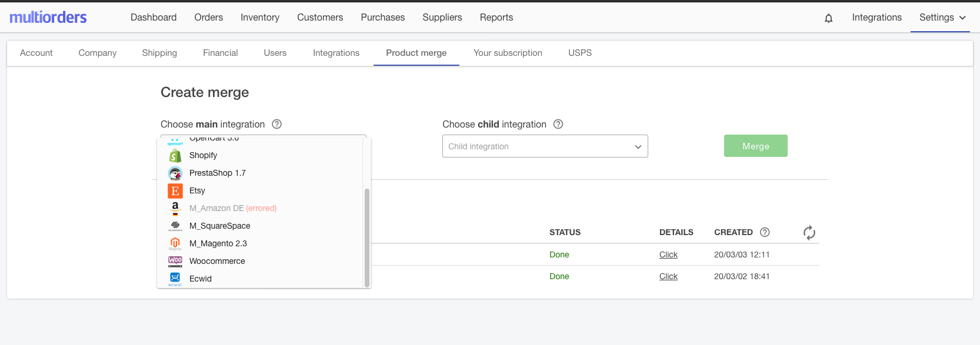
Task: Click the Etsy logo icon
Action: click(175, 191)
